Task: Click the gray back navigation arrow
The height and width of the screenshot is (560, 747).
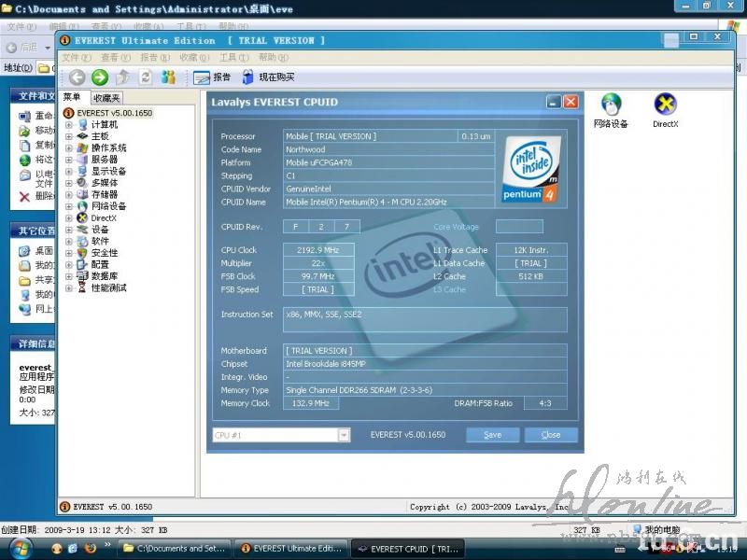Action: click(x=77, y=77)
